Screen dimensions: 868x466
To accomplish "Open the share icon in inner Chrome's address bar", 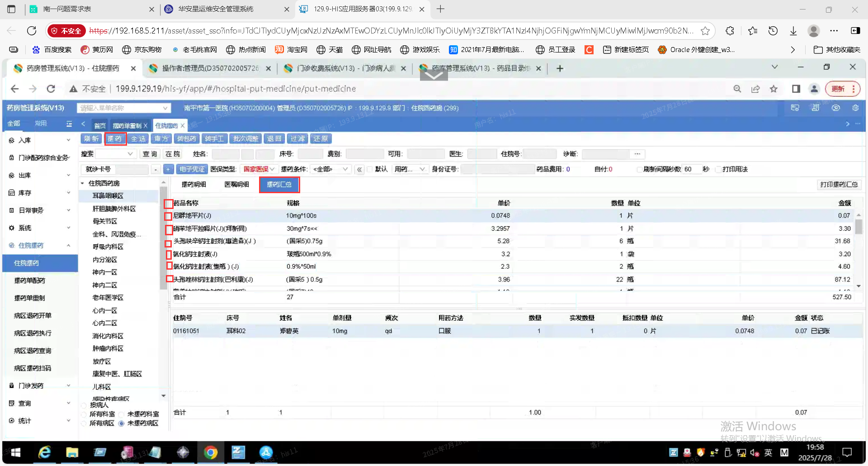I will [755, 89].
